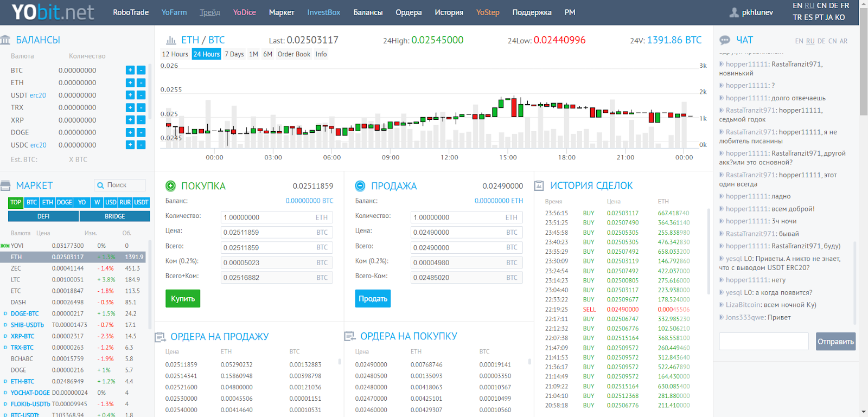Screen dimensions: 868x417
Task: Click the buy Количество input field
Action: (277, 217)
